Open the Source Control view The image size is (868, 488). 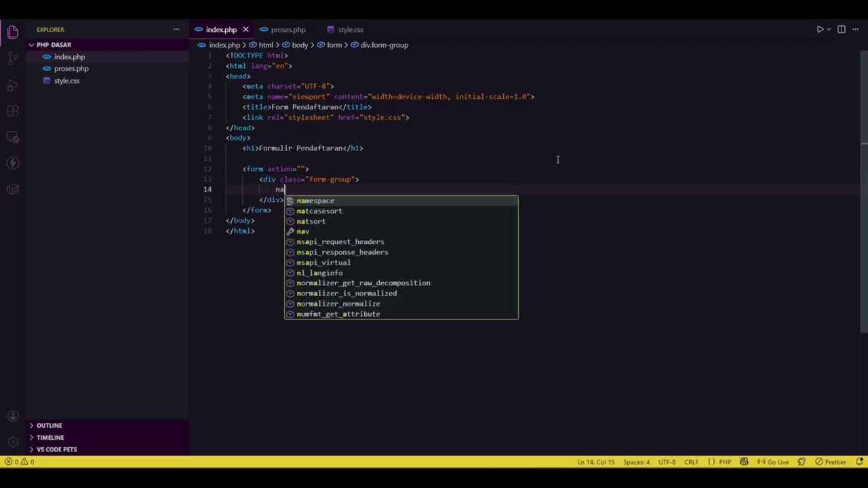pos(13,58)
